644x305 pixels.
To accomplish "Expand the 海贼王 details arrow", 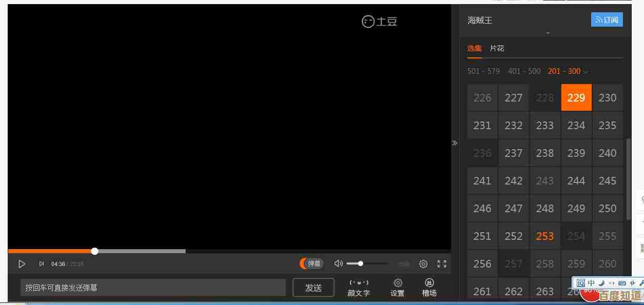I will (x=548, y=33).
